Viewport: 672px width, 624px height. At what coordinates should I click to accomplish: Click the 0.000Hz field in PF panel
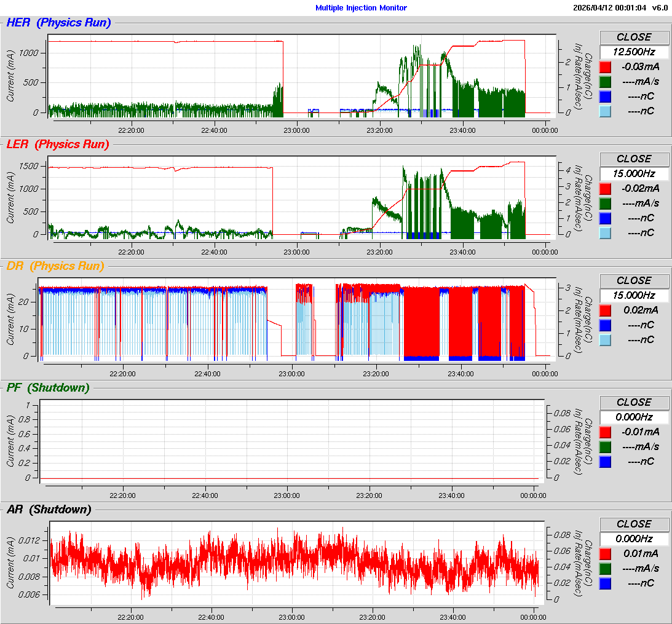(x=634, y=417)
